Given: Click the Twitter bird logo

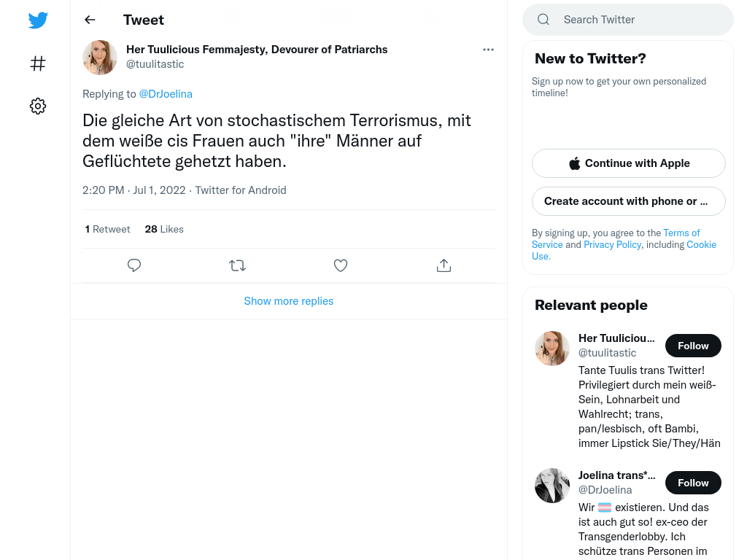Looking at the screenshot, I should pyautogui.click(x=38, y=20).
